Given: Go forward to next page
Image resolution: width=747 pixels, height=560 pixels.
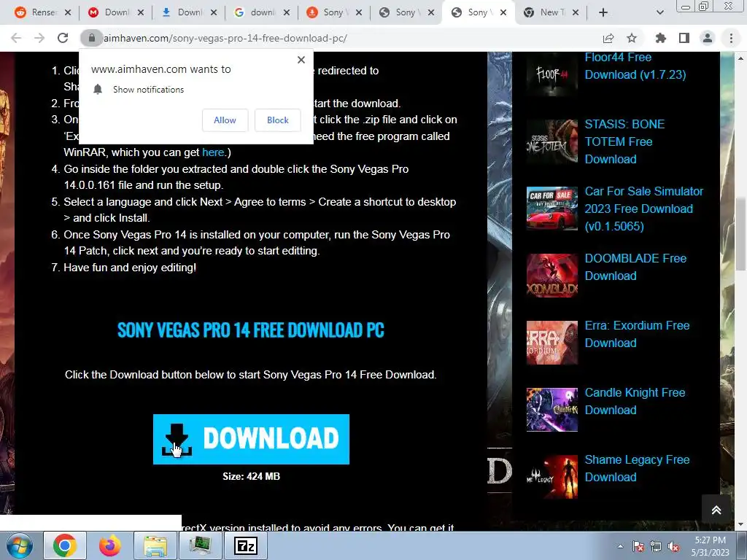Looking at the screenshot, I should 39,38.
